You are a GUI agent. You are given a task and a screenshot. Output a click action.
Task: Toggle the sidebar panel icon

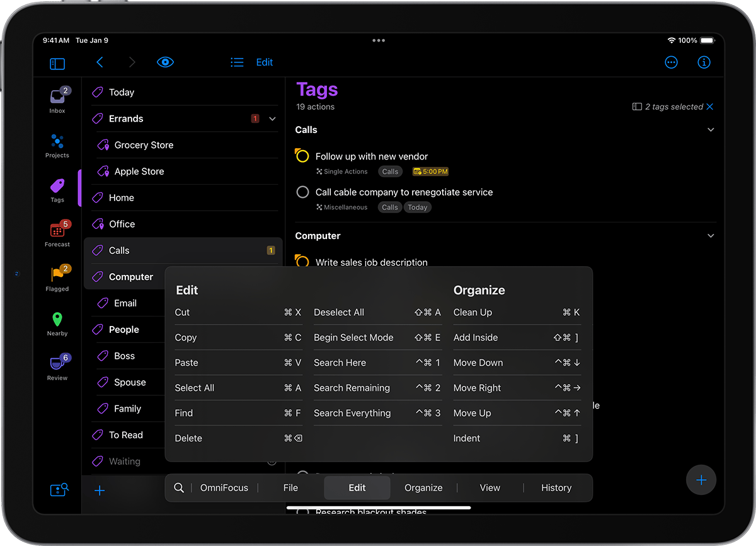(57, 63)
